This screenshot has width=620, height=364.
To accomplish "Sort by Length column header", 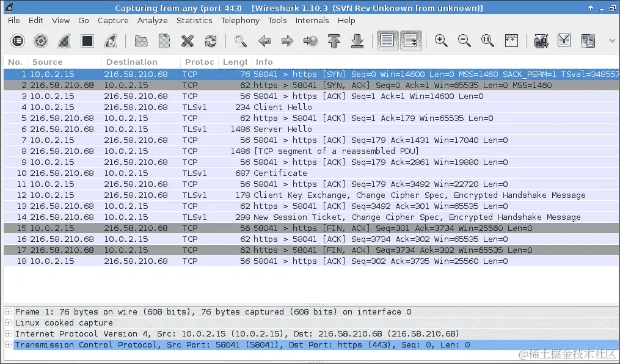I will 235,62.
